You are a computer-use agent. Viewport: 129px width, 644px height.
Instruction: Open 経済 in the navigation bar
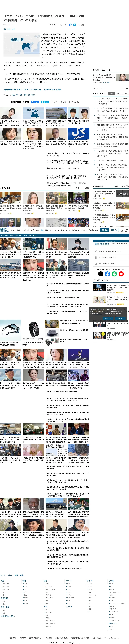click(47, 230)
